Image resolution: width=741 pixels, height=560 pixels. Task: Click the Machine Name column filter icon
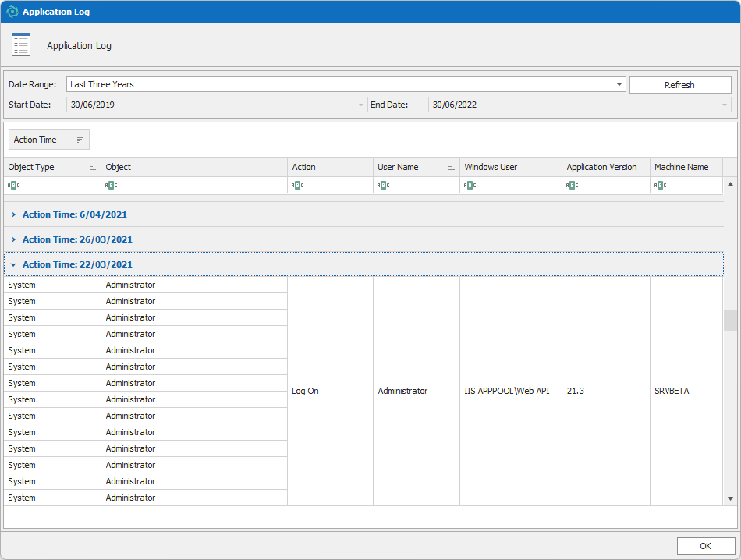pos(660,186)
